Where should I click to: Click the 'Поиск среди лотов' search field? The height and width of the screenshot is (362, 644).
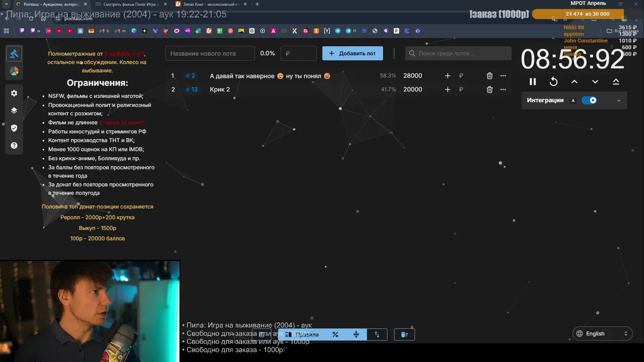click(458, 53)
